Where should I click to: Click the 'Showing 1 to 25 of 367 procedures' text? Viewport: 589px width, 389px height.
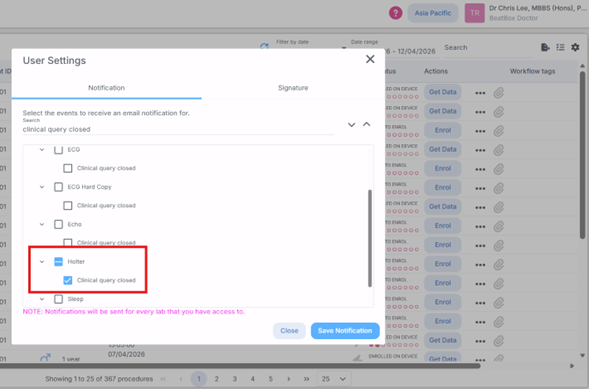[x=99, y=379]
